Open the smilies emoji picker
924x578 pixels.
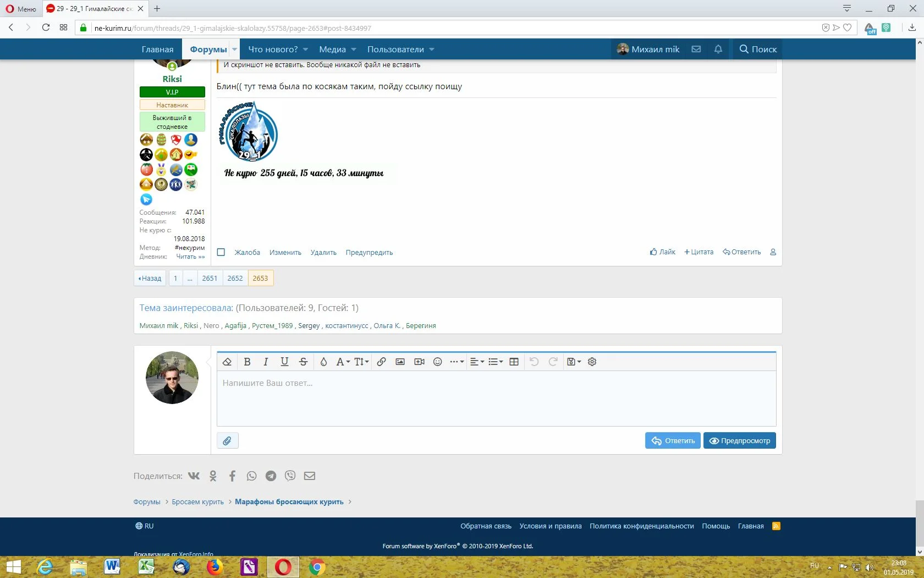pos(438,362)
